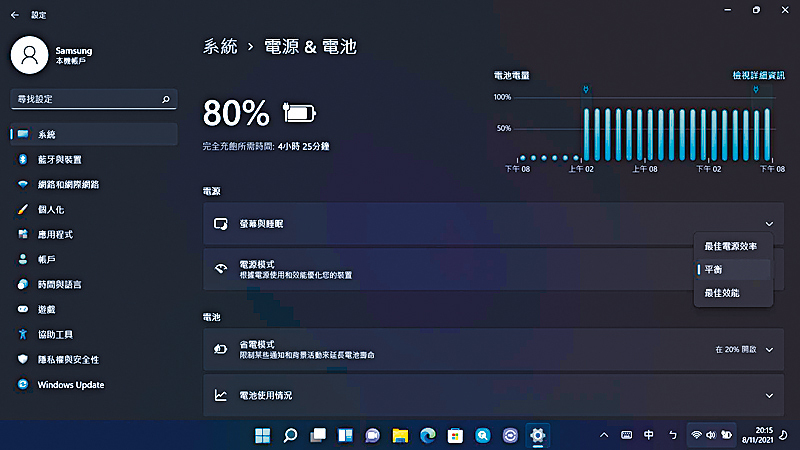The height and width of the screenshot is (450, 800).
Task: Expand 電池使用情況 section chevron
Action: pyautogui.click(x=769, y=395)
